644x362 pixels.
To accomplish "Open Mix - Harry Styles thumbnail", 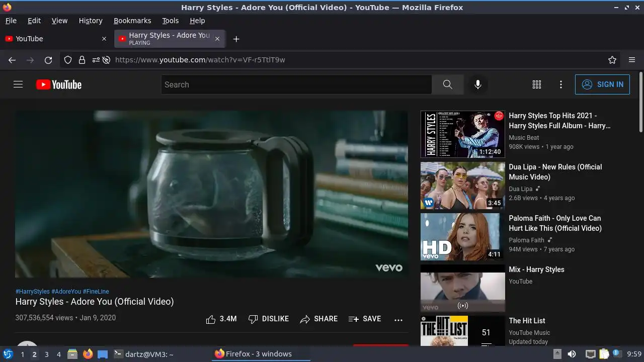I will tap(462, 288).
